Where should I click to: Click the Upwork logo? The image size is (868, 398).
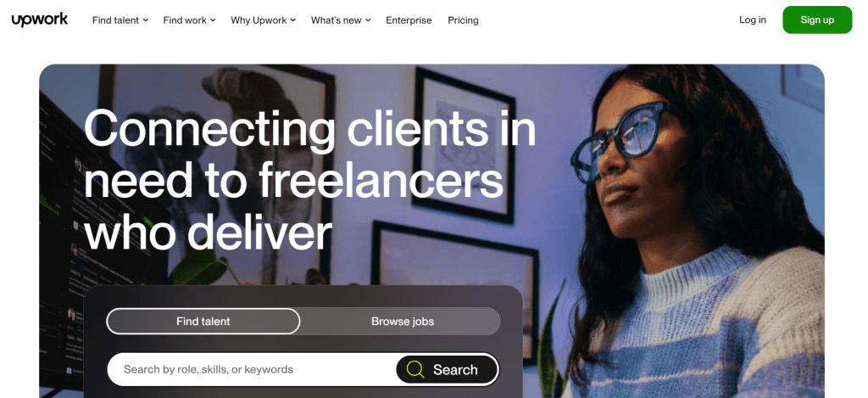coord(40,20)
